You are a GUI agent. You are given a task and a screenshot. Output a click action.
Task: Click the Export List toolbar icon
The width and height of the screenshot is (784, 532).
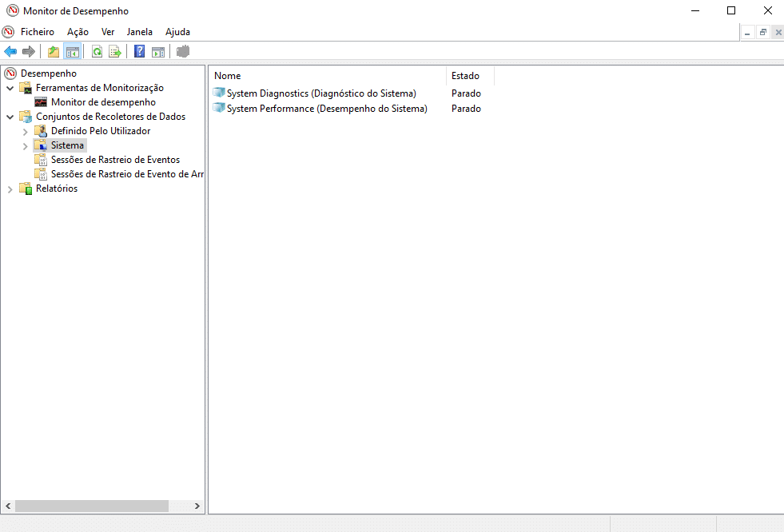click(115, 52)
